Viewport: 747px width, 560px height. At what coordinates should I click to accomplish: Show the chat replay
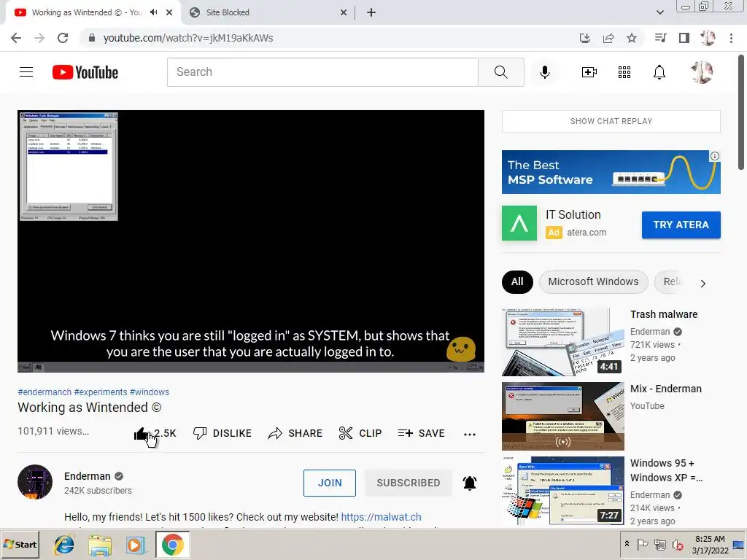point(611,122)
